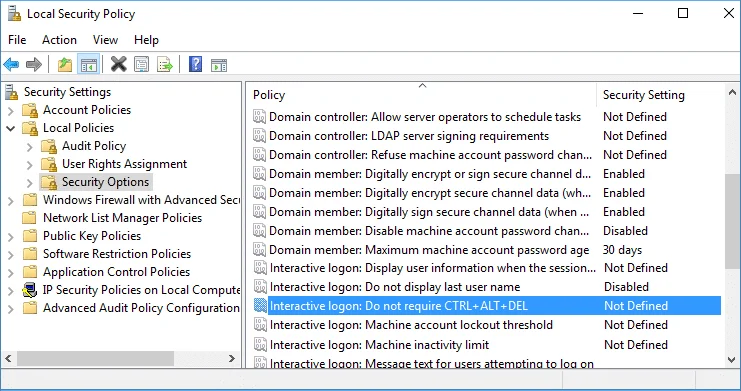Viewport: 741px width, 391px height.
Task: Expand the IP Security Policies node
Action: coord(11,290)
